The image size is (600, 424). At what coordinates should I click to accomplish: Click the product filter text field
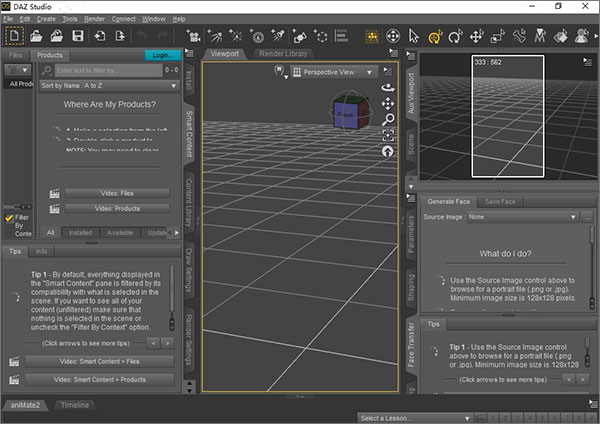pyautogui.click(x=105, y=71)
